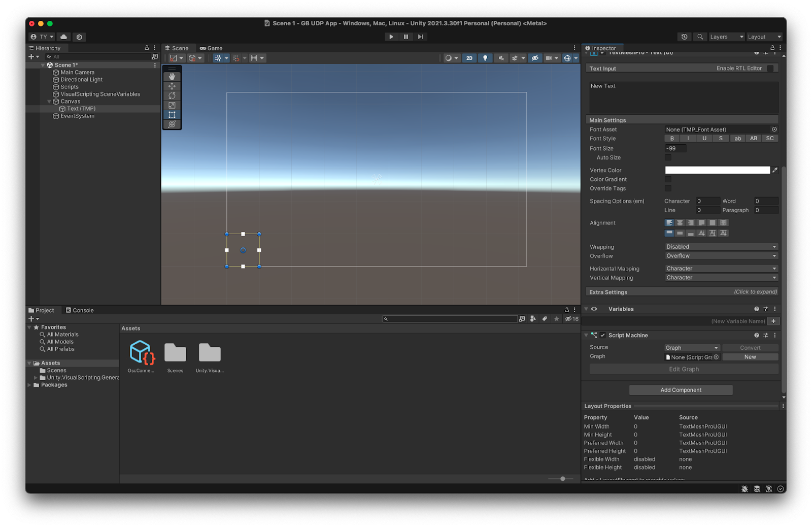
Task: Click the Pause button
Action: [406, 37]
